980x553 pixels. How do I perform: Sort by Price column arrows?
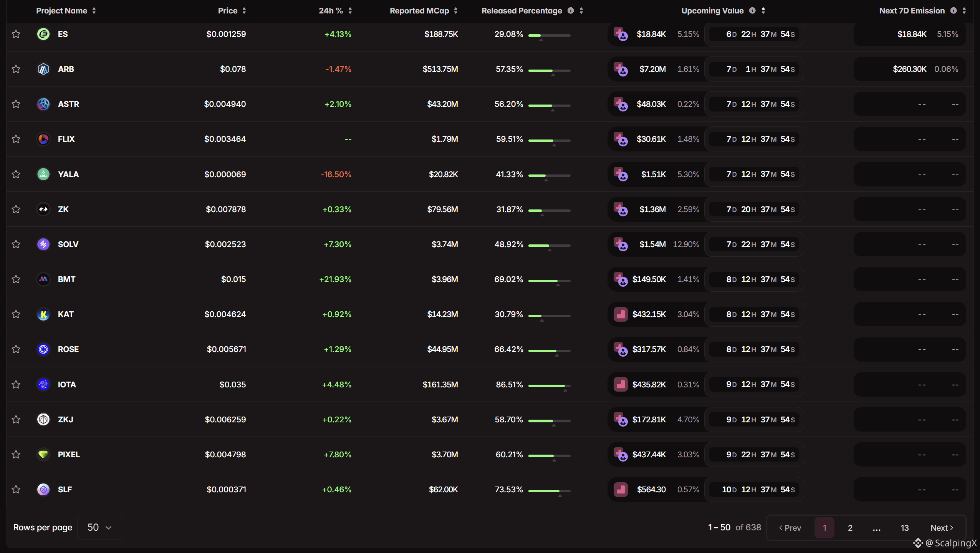244,11
